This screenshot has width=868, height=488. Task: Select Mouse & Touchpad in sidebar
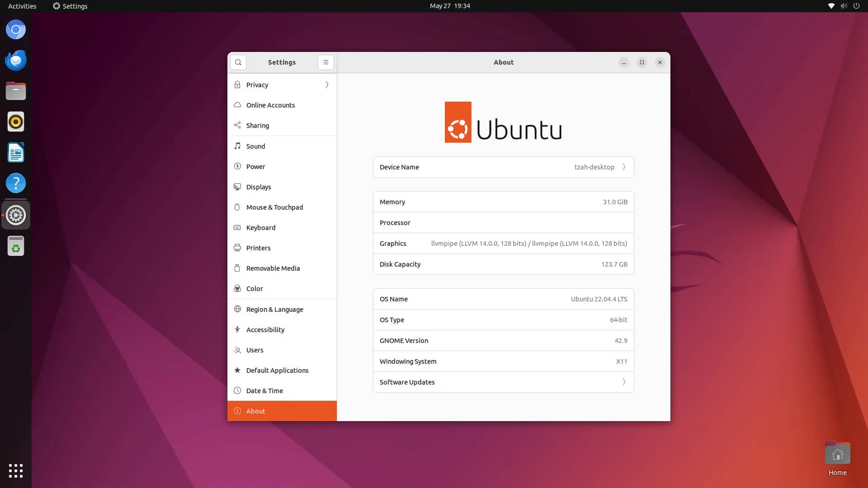274,207
